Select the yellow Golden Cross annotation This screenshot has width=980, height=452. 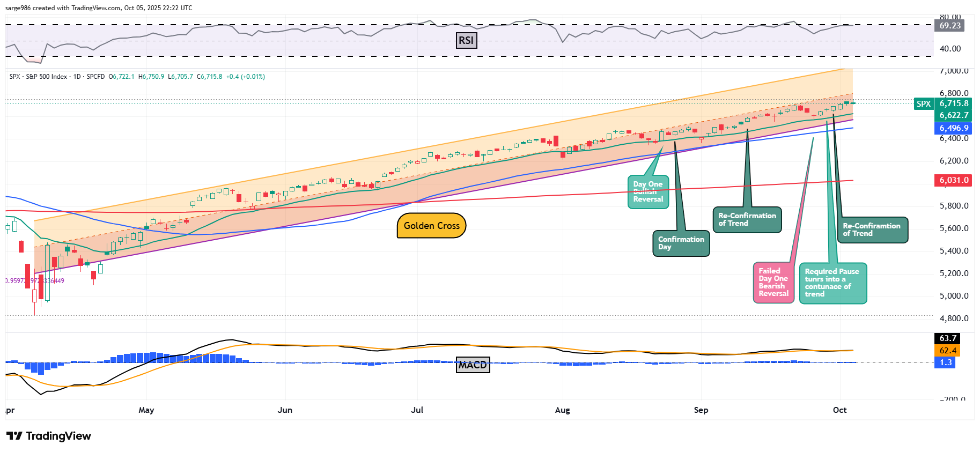tap(431, 226)
